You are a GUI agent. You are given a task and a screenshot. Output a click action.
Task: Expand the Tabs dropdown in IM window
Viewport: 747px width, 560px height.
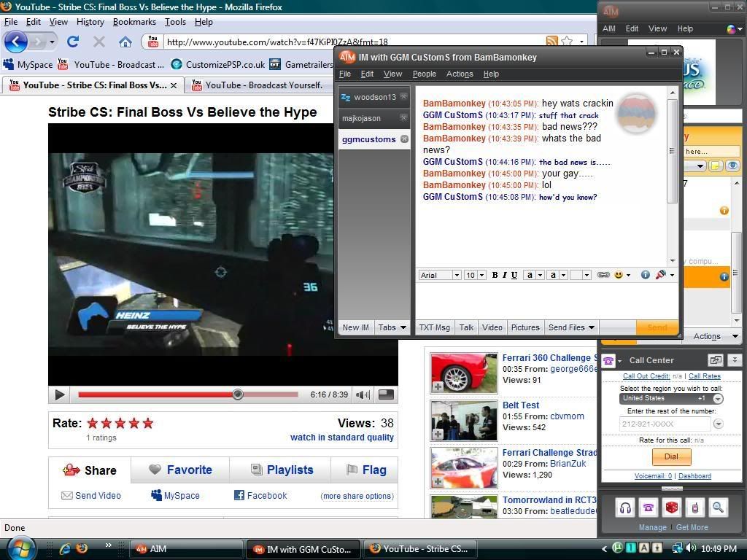(392, 327)
